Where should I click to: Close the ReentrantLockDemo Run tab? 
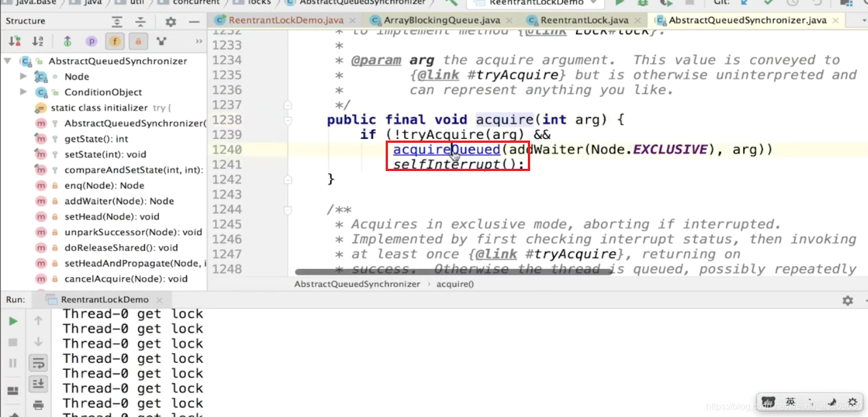click(x=159, y=300)
